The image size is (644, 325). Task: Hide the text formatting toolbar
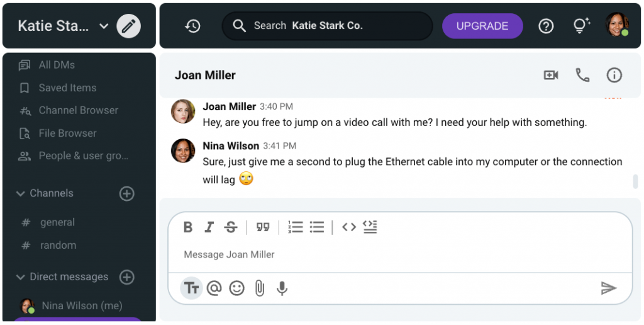pyautogui.click(x=192, y=288)
